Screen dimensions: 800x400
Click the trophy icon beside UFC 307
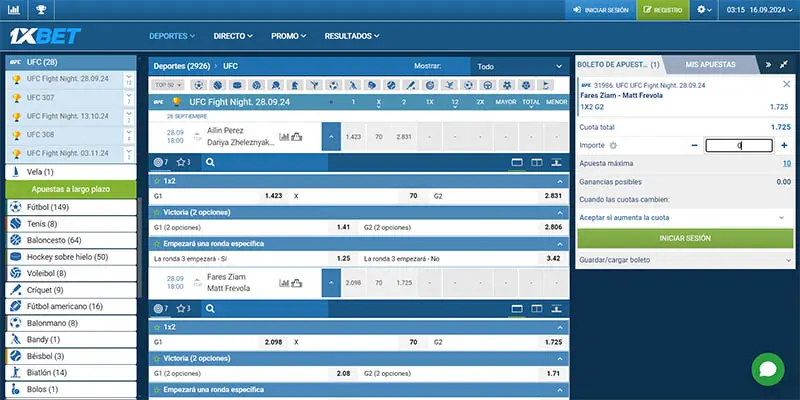[x=16, y=98]
